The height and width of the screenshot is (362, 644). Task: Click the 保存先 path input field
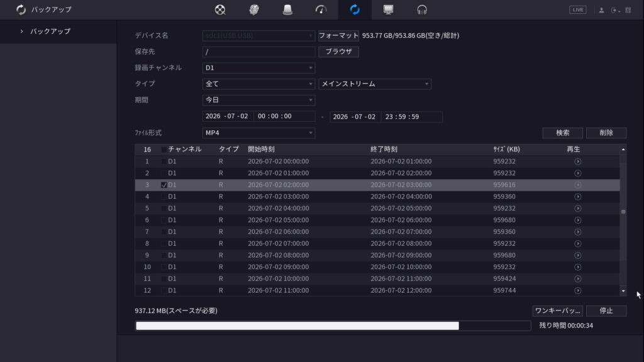click(258, 52)
